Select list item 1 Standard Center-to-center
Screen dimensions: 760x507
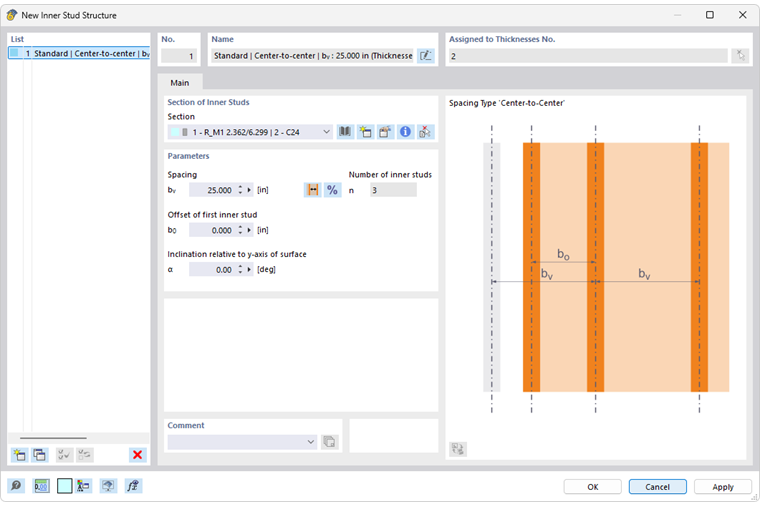79,53
